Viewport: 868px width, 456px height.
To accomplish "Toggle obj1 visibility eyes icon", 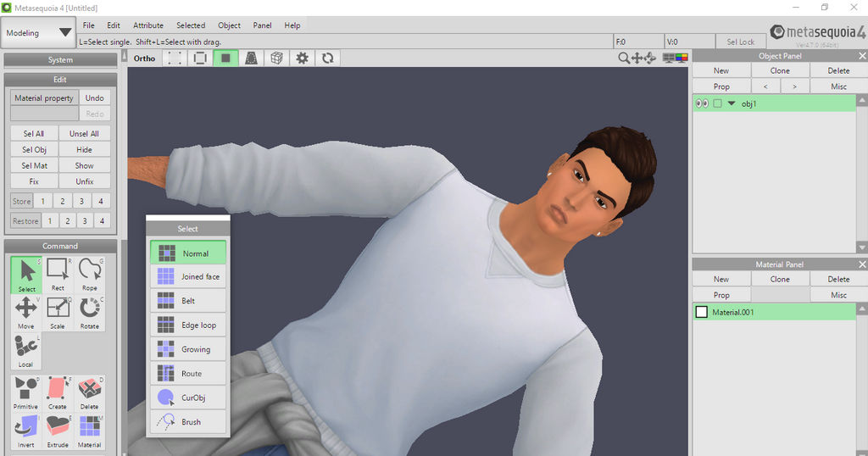I will tap(702, 103).
